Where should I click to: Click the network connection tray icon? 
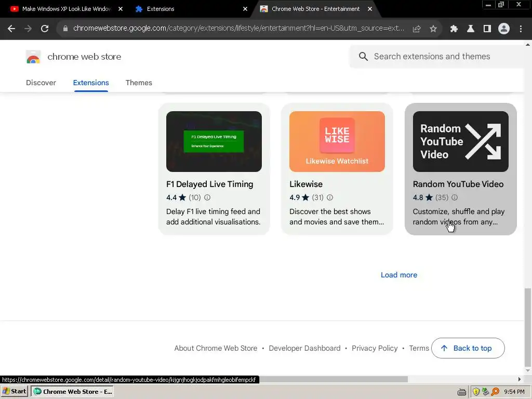tap(486, 392)
